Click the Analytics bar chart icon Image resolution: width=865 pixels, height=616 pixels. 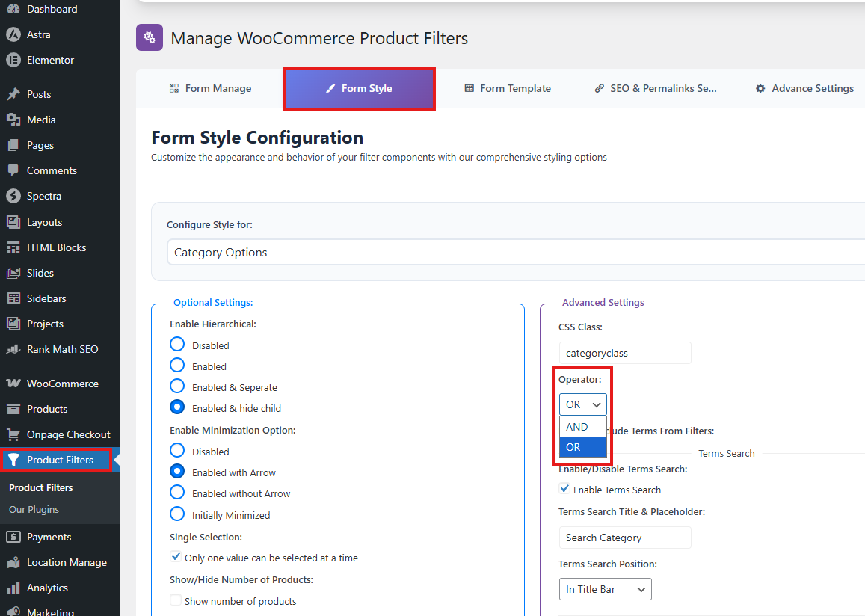tap(13, 588)
